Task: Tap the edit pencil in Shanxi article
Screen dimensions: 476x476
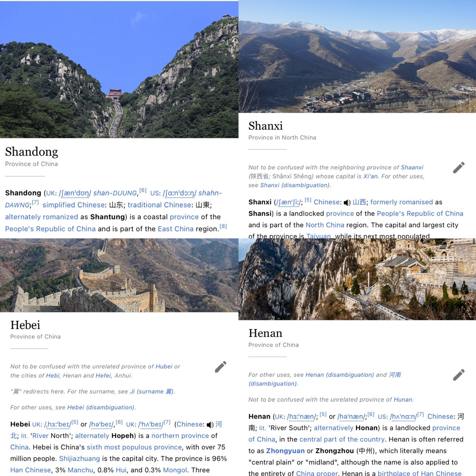Action: (x=459, y=168)
